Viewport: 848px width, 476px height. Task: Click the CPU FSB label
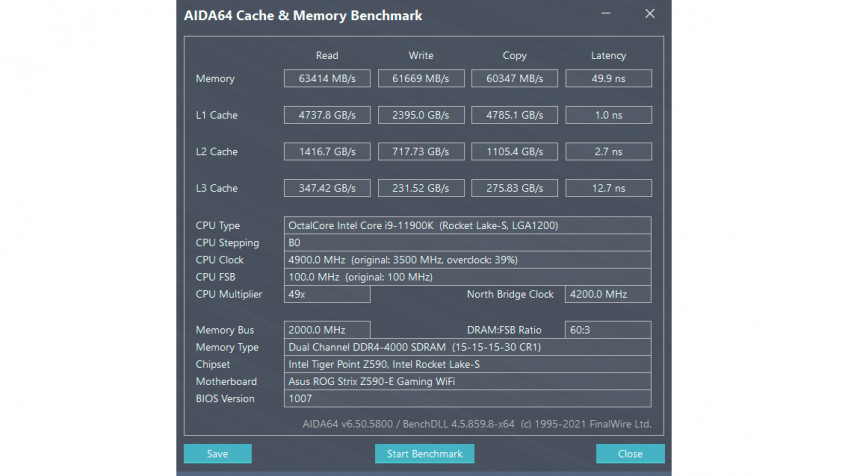[x=215, y=277]
